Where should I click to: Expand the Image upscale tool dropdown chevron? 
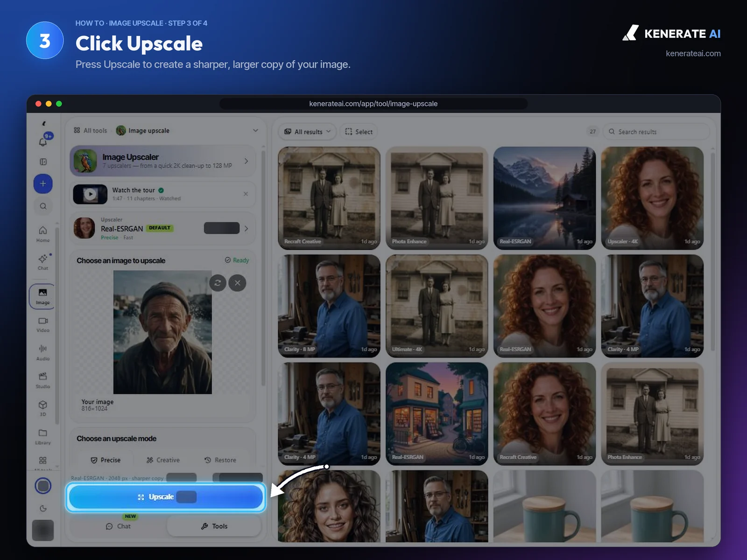[255, 131]
